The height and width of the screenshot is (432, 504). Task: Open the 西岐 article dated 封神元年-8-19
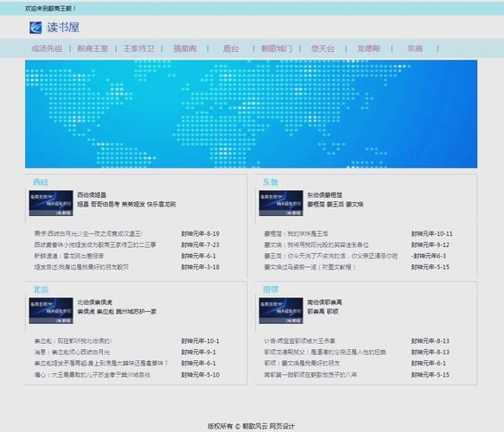(88, 233)
